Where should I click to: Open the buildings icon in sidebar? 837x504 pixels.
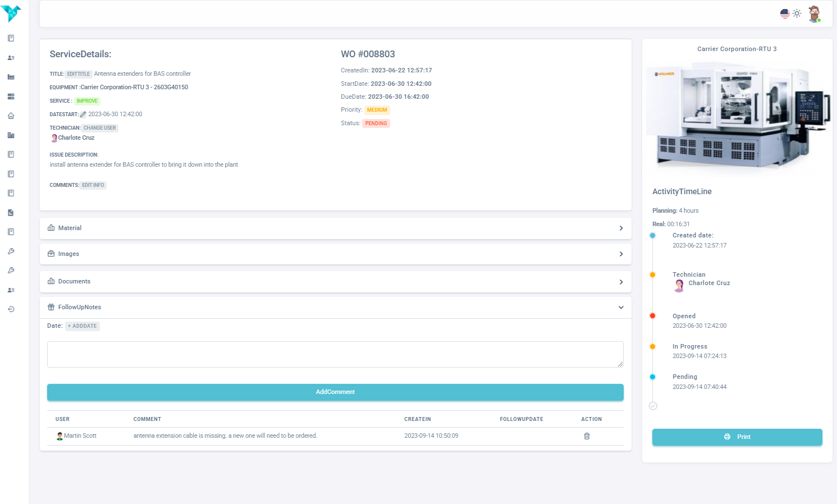coord(11,135)
